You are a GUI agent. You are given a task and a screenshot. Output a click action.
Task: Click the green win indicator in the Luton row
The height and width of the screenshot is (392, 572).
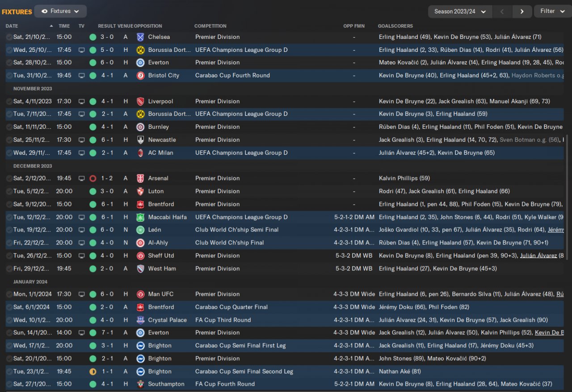pos(93,191)
